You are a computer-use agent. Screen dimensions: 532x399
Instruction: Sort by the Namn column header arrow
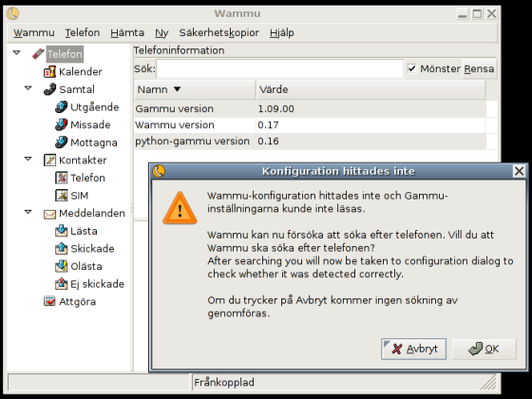tap(177, 89)
